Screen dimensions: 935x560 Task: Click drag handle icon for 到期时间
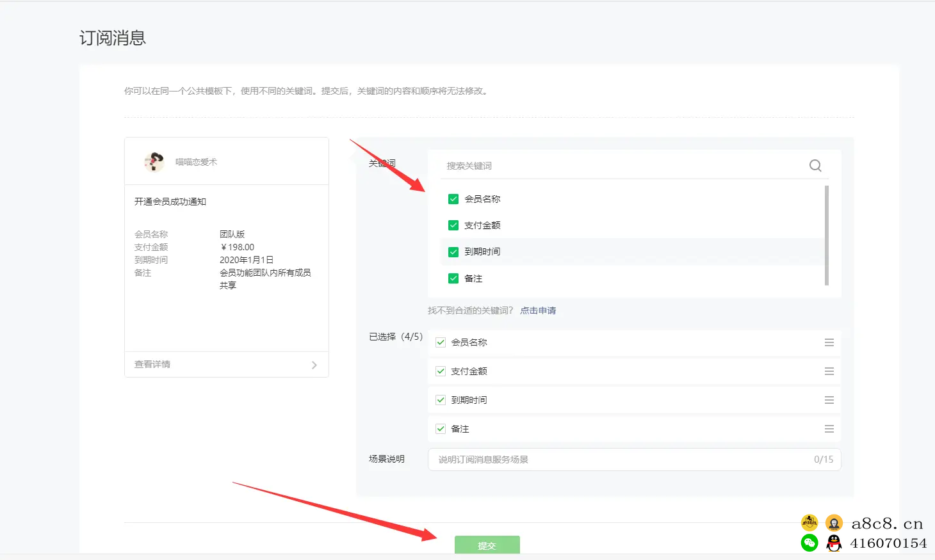[x=829, y=400]
